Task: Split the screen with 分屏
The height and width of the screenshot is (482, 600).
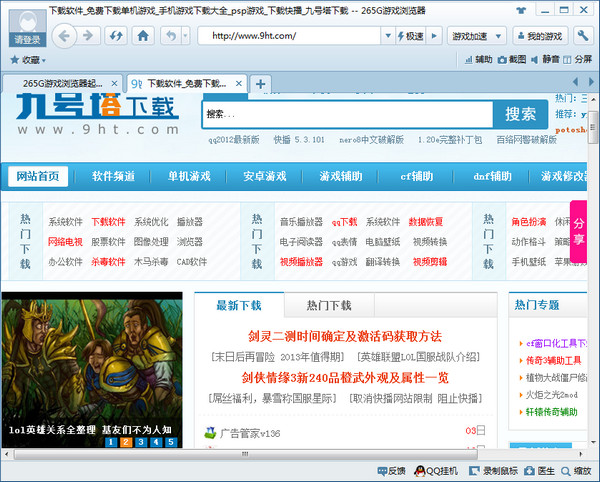Action: click(x=577, y=59)
